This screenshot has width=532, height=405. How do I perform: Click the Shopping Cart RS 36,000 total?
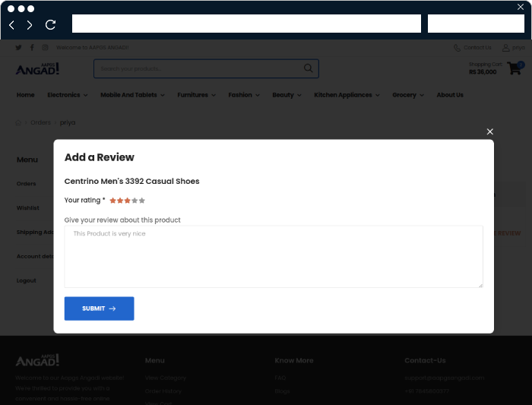coord(485,68)
